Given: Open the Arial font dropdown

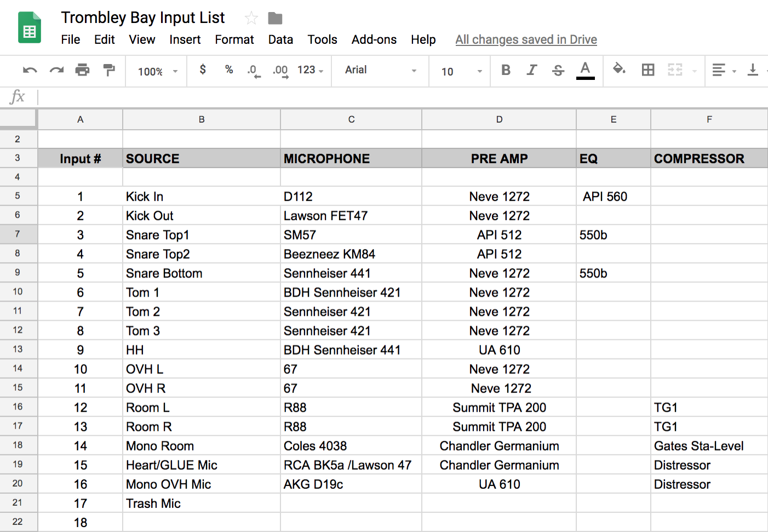Looking at the screenshot, I should pos(380,71).
